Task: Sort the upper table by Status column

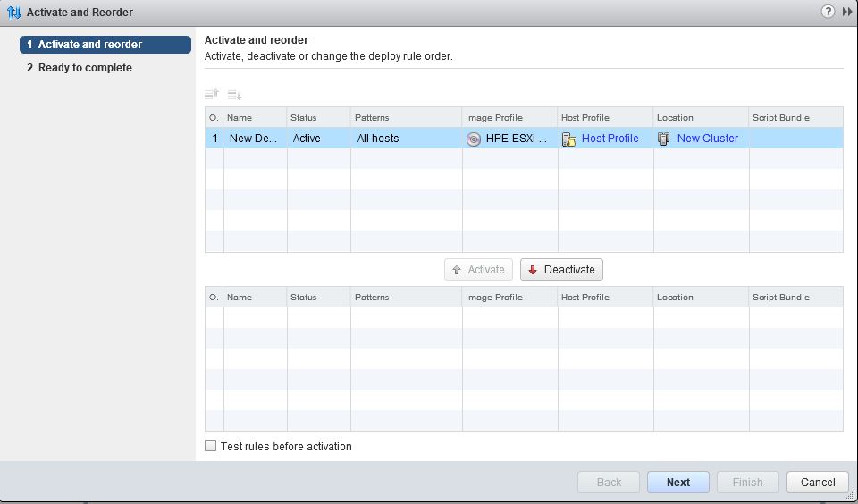Action: [304, 118]
